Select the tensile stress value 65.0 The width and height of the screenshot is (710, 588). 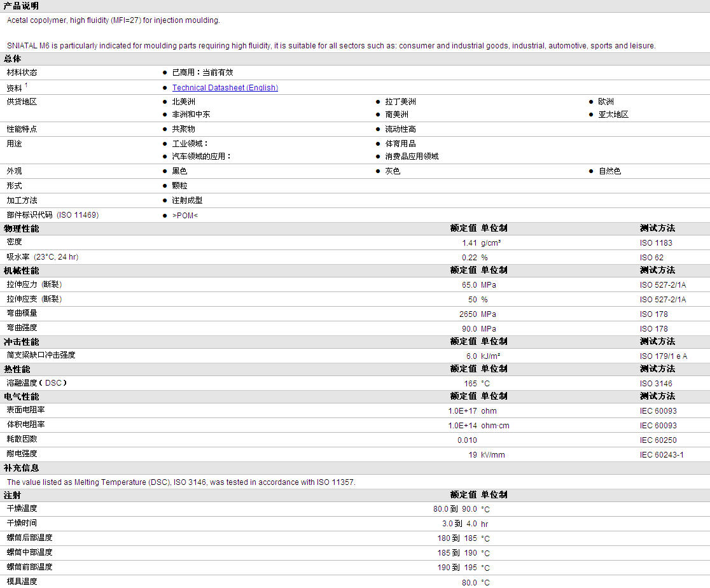tap(469, 285)
